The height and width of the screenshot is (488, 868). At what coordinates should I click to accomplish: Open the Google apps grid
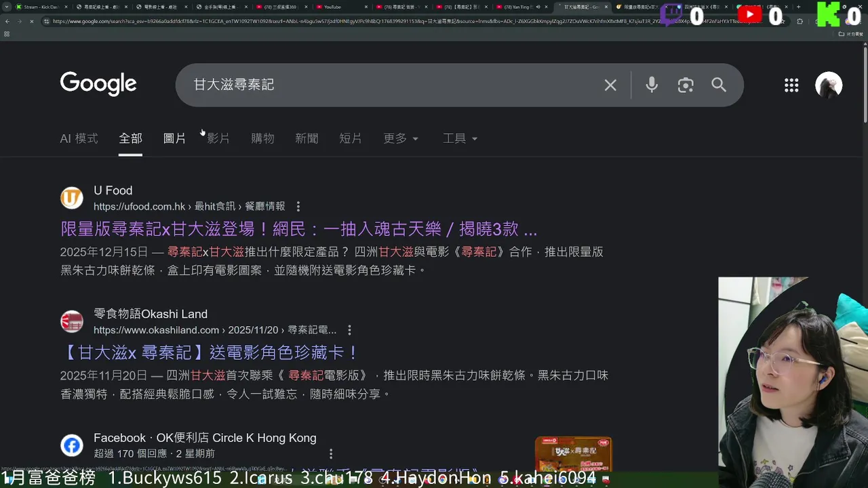click(x=791, y=85)
